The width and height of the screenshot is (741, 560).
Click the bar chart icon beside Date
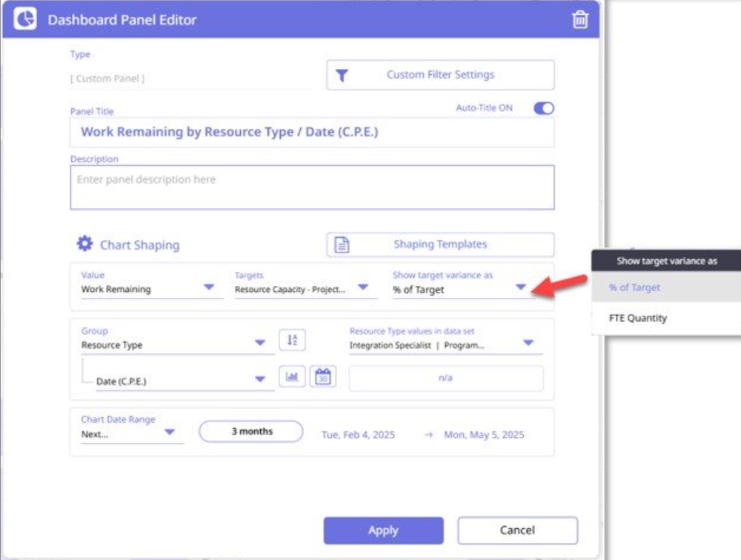pyautogui.click(x=292, y=377)
